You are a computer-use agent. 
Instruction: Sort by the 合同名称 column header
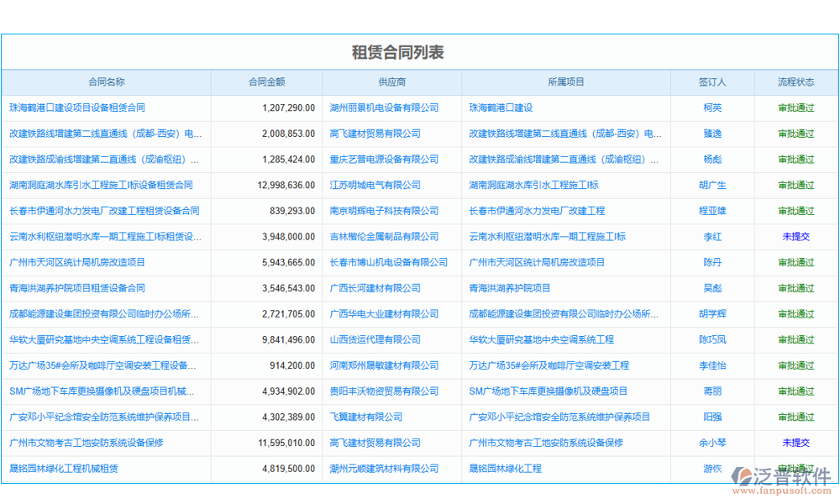coord(106,81)
